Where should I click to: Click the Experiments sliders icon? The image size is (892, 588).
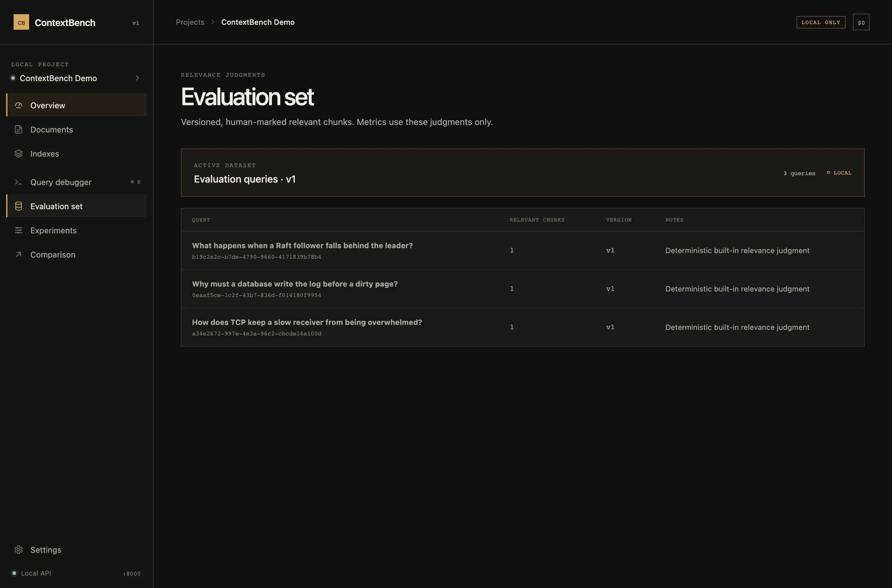(18, 230)
